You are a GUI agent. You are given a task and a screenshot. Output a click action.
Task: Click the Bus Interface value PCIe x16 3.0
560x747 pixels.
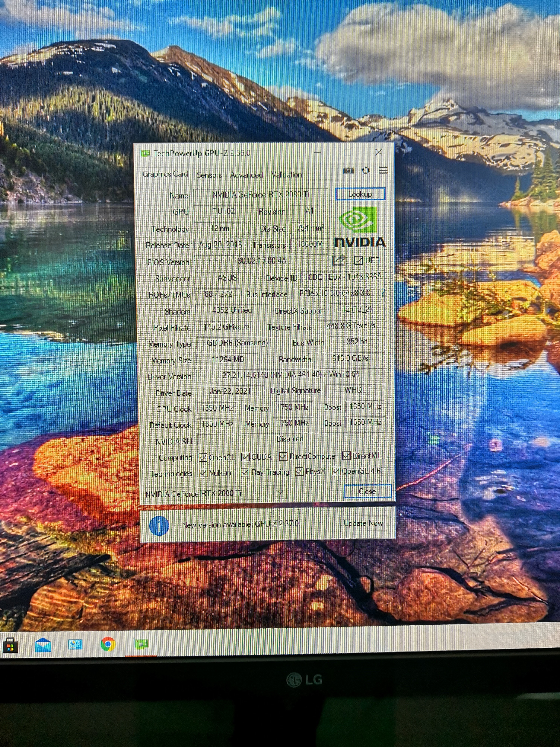[335, 293]
